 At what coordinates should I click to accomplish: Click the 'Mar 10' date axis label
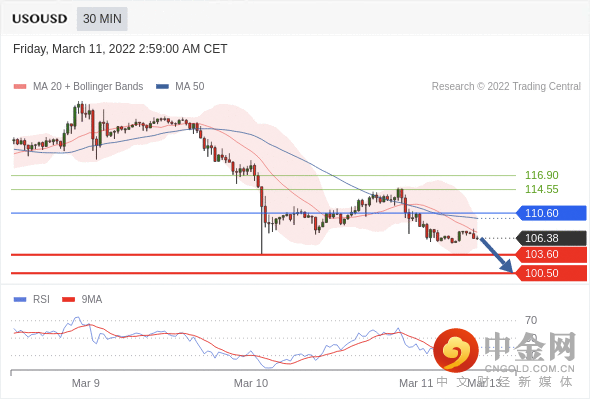coord(251,383)
